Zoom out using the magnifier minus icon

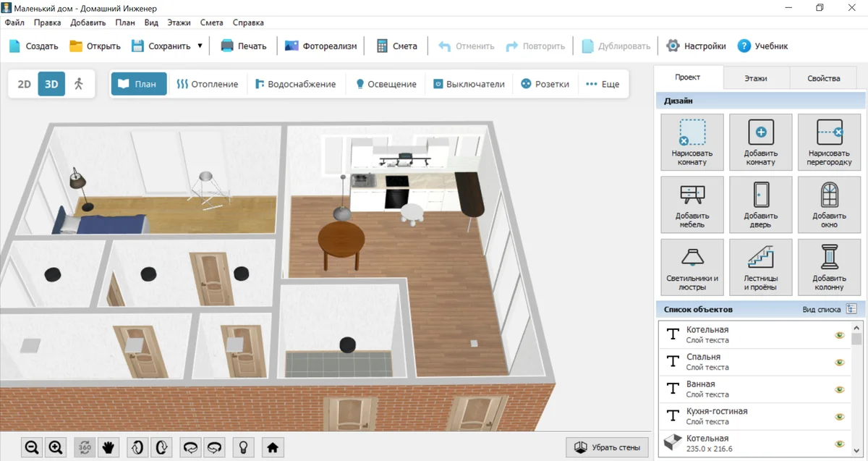coord(32,447)
